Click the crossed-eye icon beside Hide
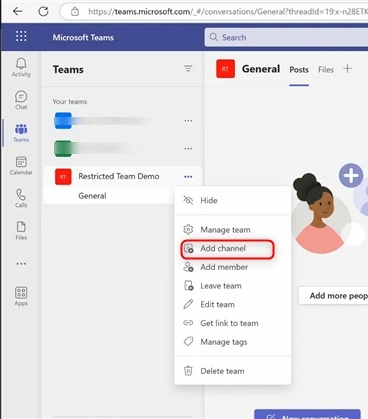 [x=188, y=200]
